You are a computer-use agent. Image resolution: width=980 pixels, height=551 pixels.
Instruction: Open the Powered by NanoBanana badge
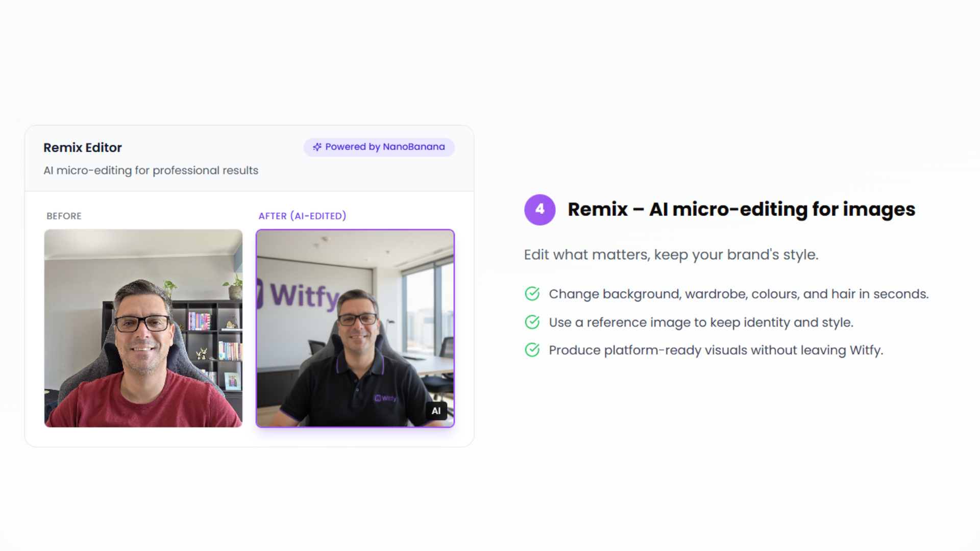[x=379, y=147]
